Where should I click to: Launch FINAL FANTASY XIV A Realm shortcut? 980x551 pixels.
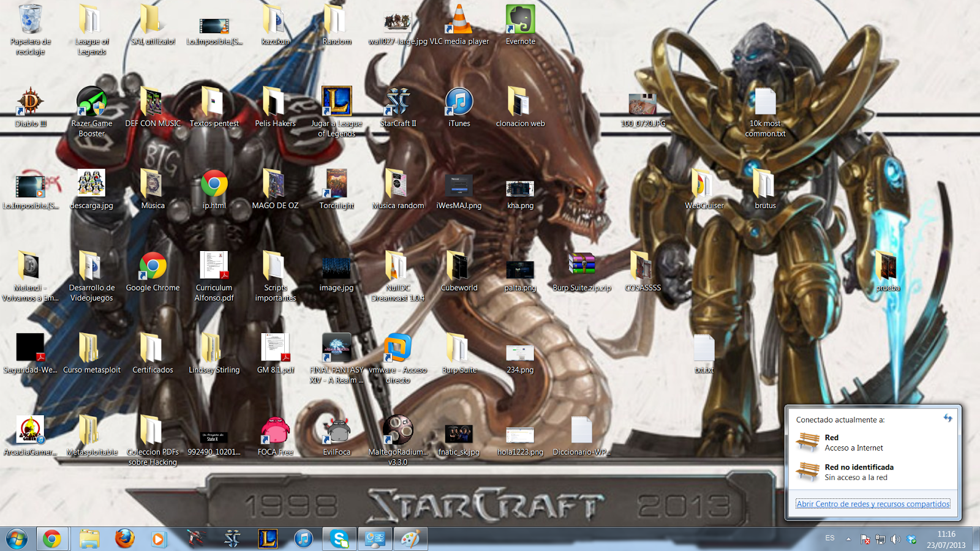[x=337, y=358]
